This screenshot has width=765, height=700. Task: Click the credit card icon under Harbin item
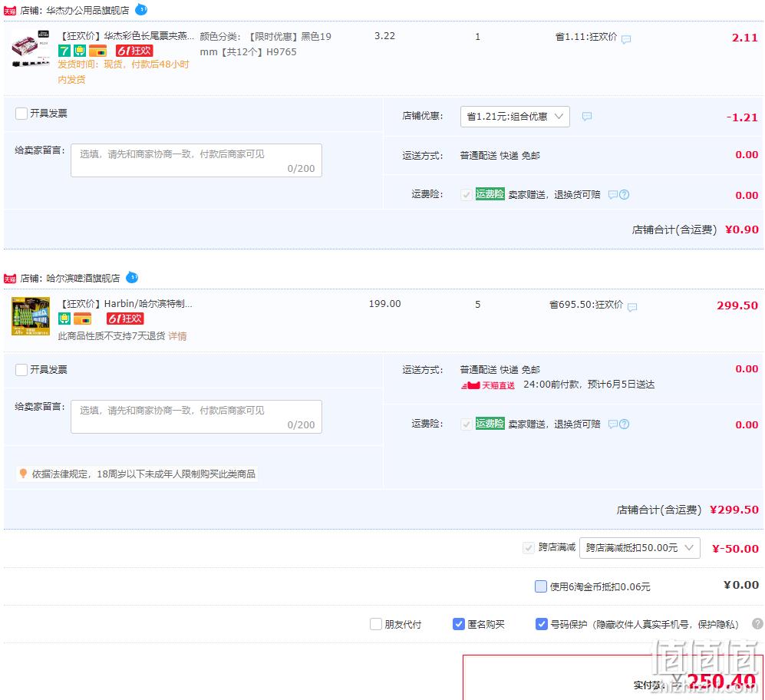click(82, 319)
